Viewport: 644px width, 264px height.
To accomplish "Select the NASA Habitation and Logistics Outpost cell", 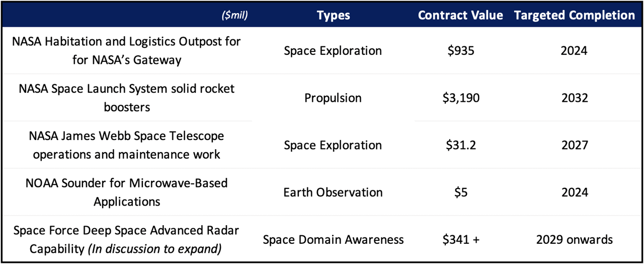I will pos(127,50).
